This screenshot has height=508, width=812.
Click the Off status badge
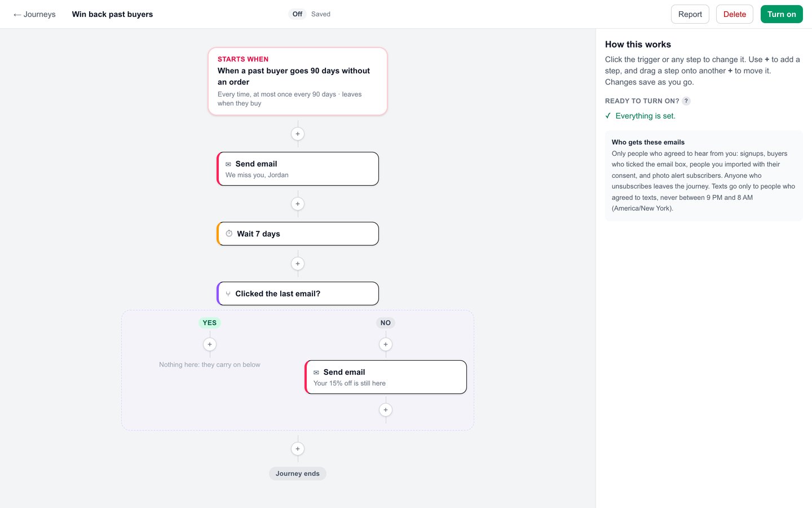coord(297,14)
